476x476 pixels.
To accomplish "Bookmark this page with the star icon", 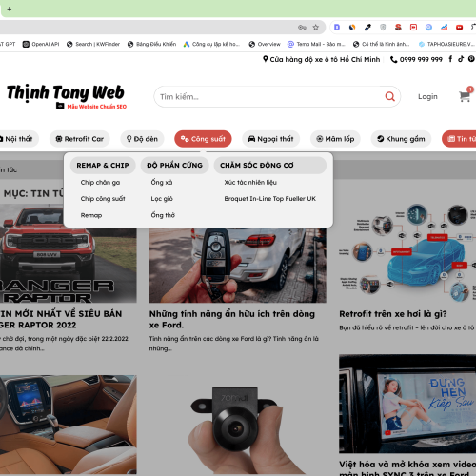I will [x=315, y=28].
